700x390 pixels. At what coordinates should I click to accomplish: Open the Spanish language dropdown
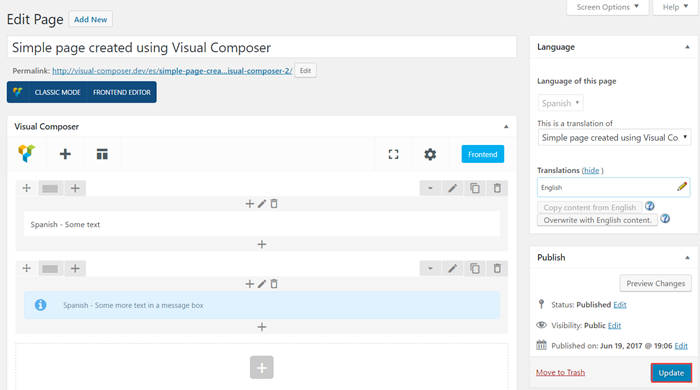point(560,103)
